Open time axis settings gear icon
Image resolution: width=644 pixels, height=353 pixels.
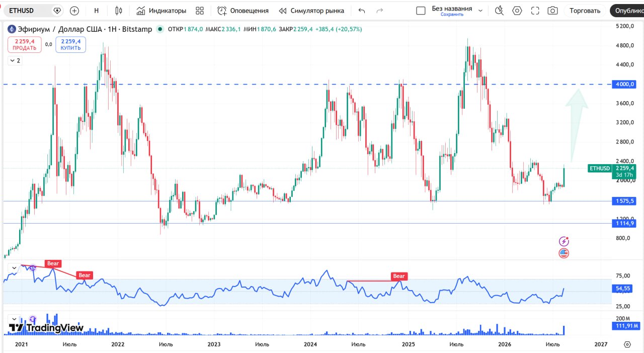tap(627, 344)
